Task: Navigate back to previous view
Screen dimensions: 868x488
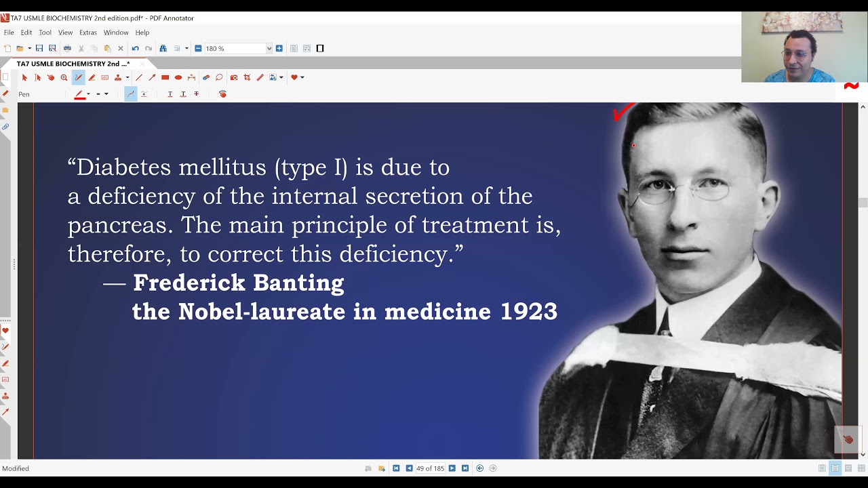Action: (480, 468)
